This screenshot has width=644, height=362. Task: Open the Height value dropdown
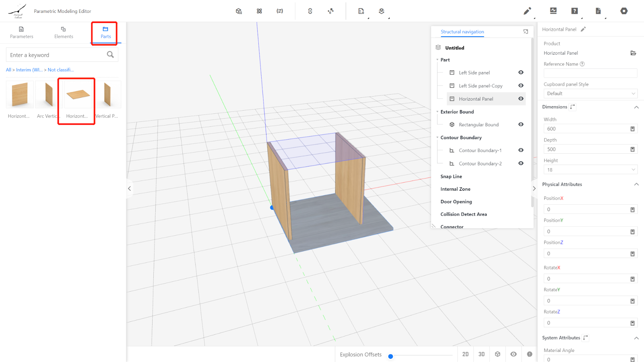point(590,170)
